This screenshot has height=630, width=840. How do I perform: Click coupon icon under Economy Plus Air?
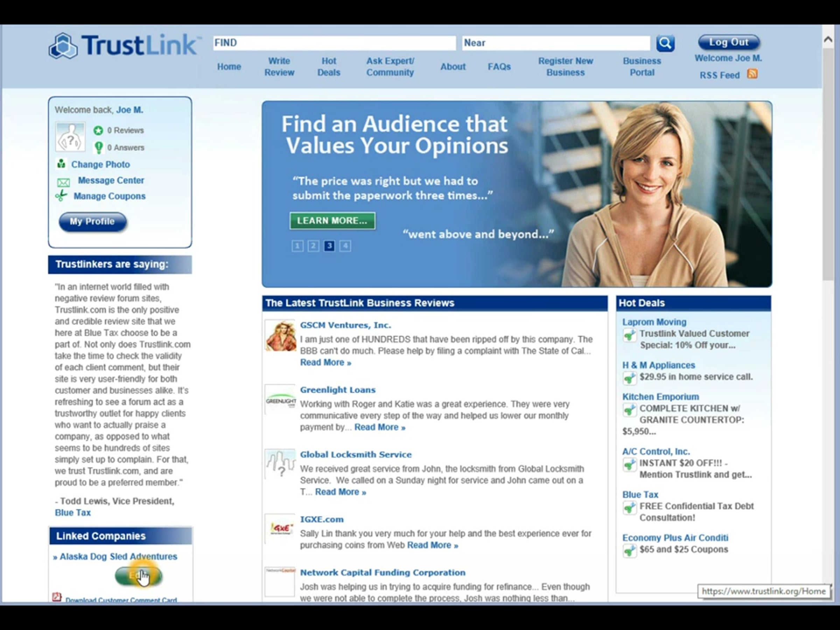[x=629, y=551]
